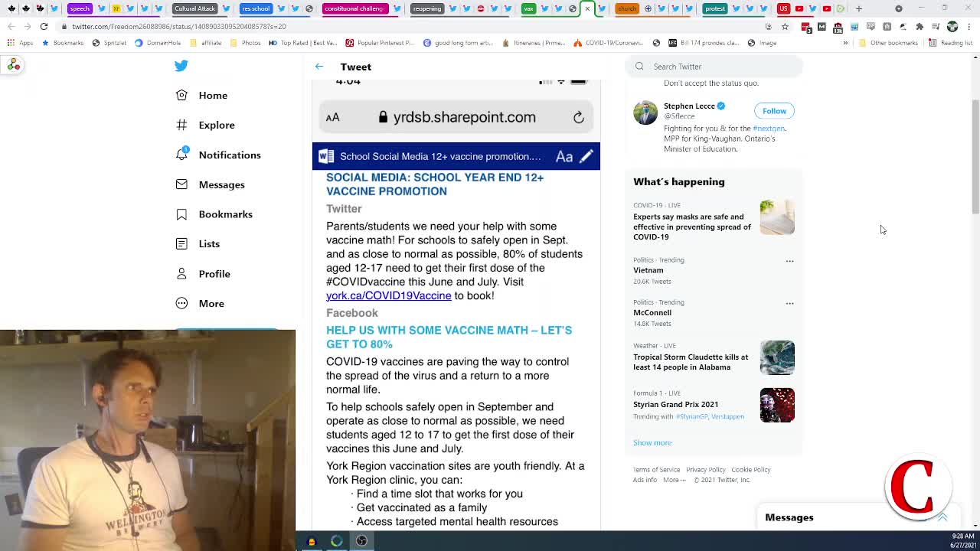This screenshot has width=980, height=551.
Task: Open the Privacy Policy link
Action: [706, 470]
